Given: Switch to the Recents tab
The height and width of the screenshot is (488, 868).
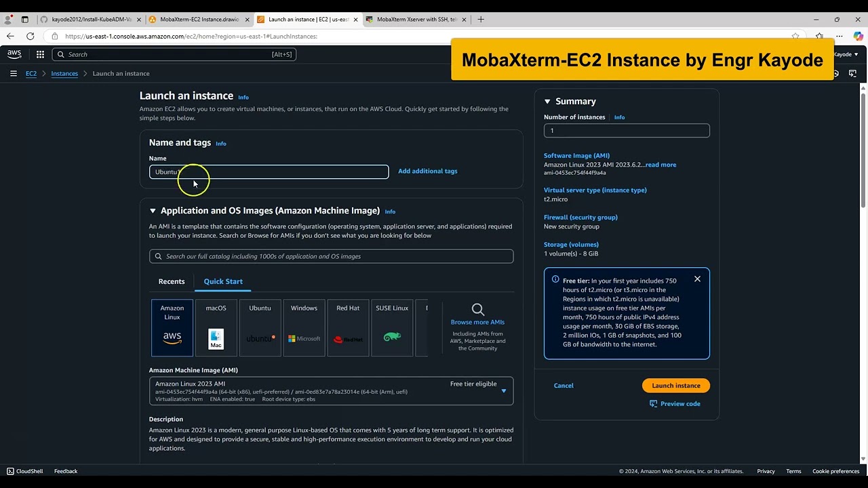Looking at the screenshot, I should 172,281.
